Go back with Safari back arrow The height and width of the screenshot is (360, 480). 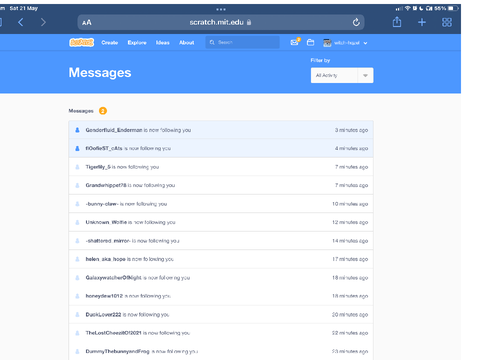[21, 22]
